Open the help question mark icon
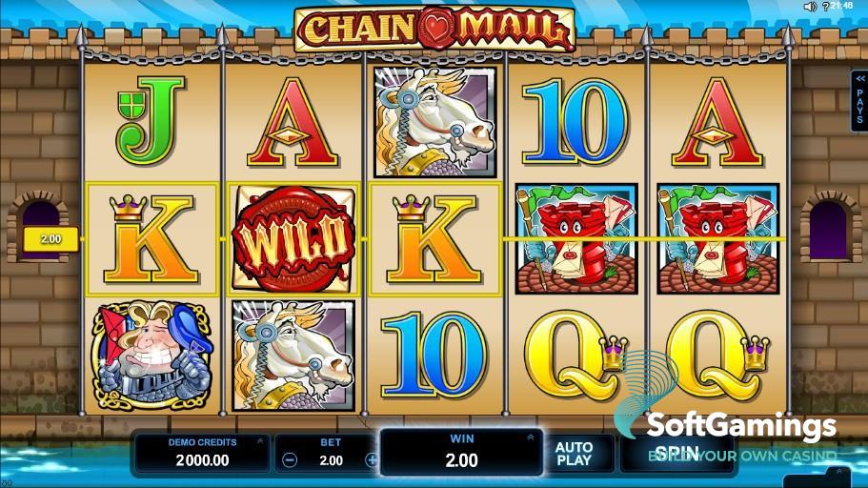This screenshot has width=868, height=488. (x=825, y=7)
